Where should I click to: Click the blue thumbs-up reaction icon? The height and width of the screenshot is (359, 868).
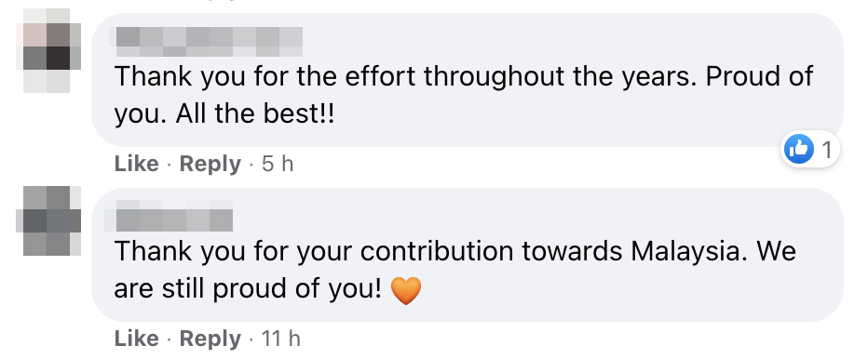point(798,149)
